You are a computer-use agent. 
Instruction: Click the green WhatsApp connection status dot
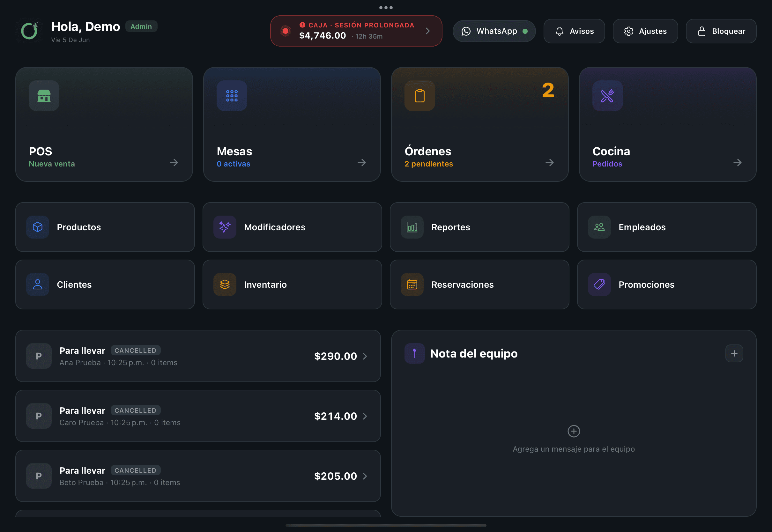pyautogui.click(x=525, y=31)
